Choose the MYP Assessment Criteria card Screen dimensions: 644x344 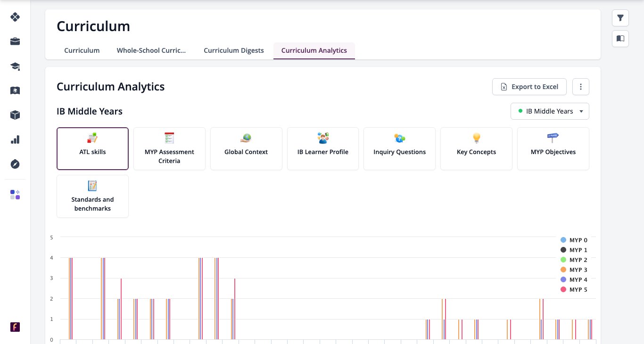tap(169, 148)
